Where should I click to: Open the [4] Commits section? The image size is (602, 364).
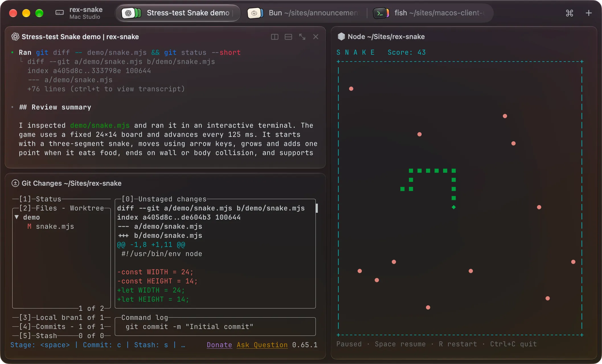pyautogui.click(x=62, y=326)
